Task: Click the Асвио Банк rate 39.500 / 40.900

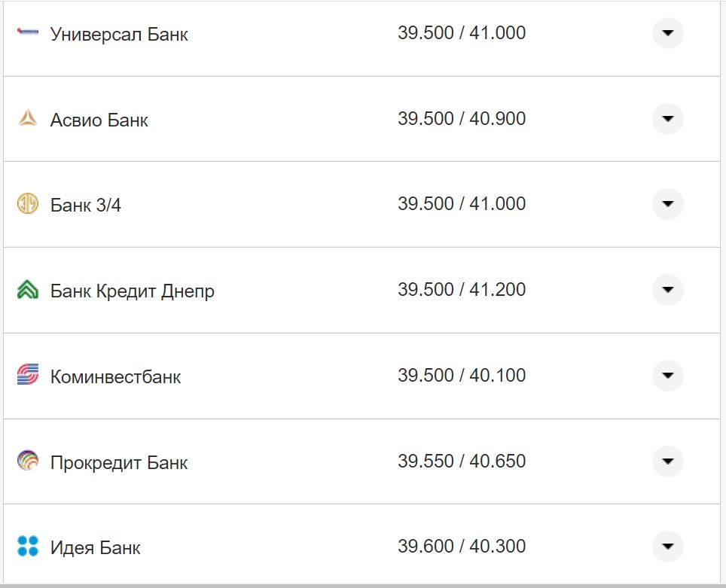Action: click(462, 119)
